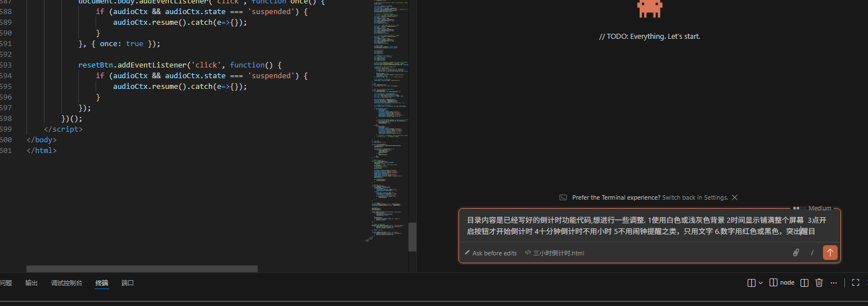
Task: Adjust the Medium effort level indicator
Action: coord(812,208)
